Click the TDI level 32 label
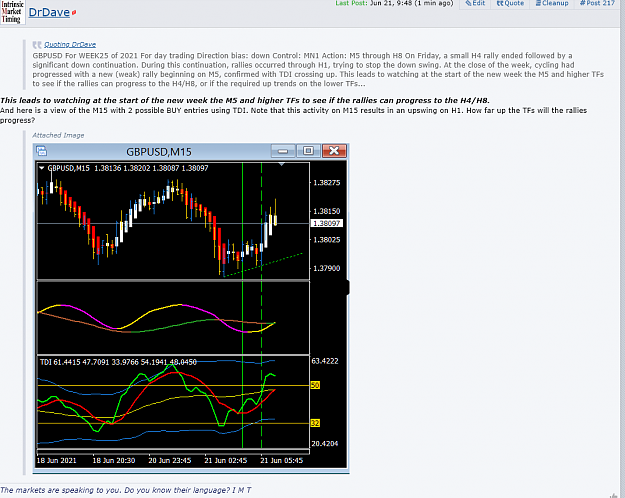625x498 pixels. pyautogui.click(x=315, y=423)
